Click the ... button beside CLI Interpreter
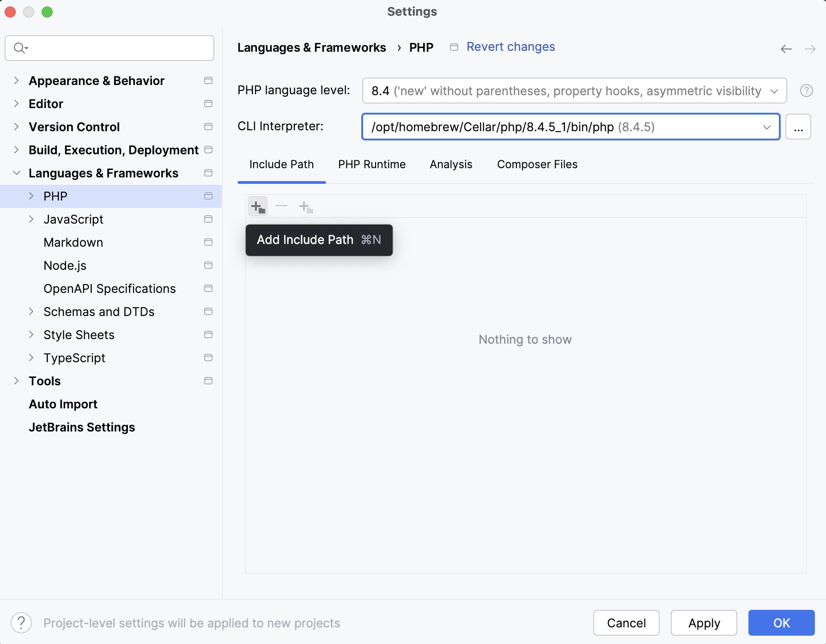Screen dimensions: 826x644 (798, 127)
